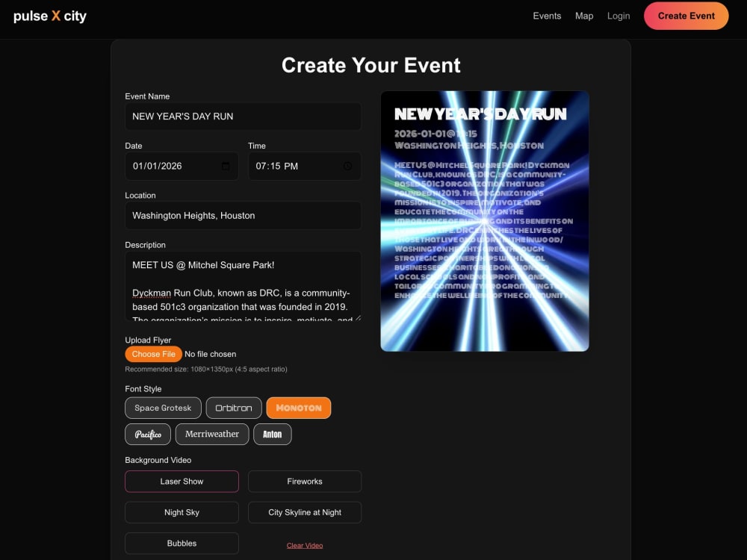Select the Orbitron font style
Image resolution: width=747 pixels, height=560 pixels.
pyautogui.click(x=234, y=408)
